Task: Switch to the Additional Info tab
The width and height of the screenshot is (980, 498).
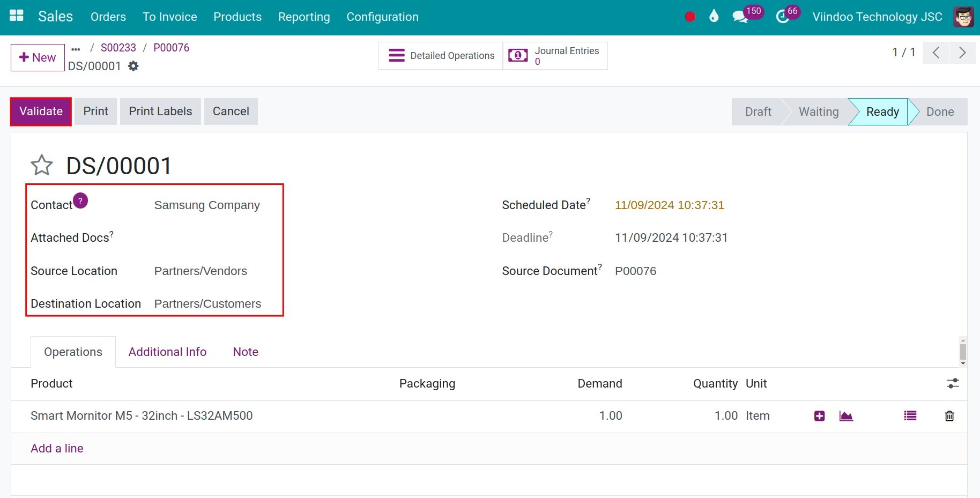Action: [x=167, y=352]
